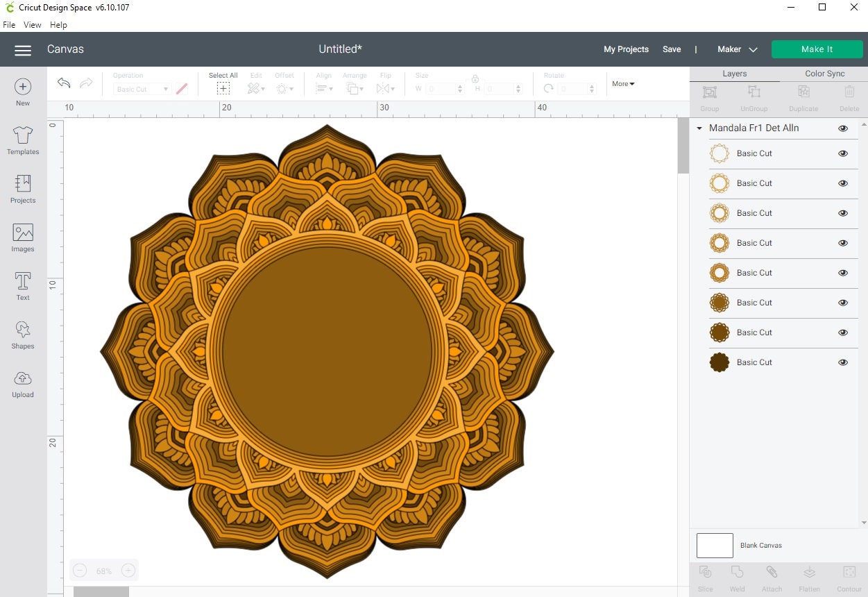The width and height of the screenshot is (868, 597).
Task: Select the Text tool in the left sidebar
Action: tap(22, 285)
